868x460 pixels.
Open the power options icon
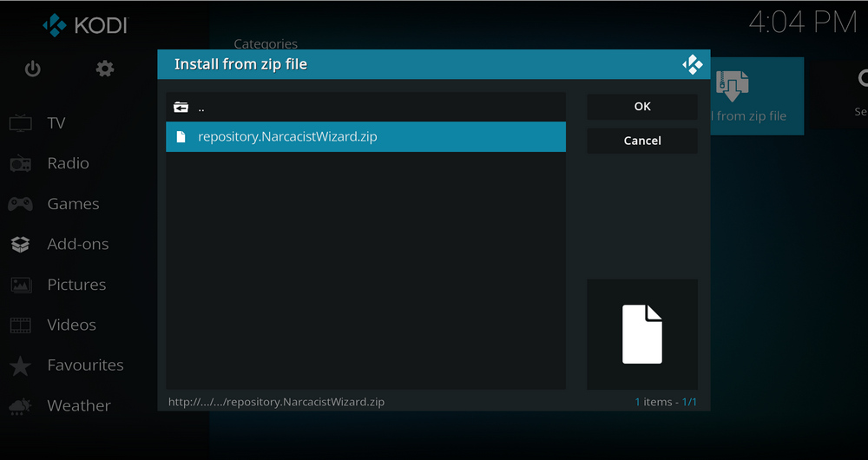pyautogui.click(x=33, y=69)
